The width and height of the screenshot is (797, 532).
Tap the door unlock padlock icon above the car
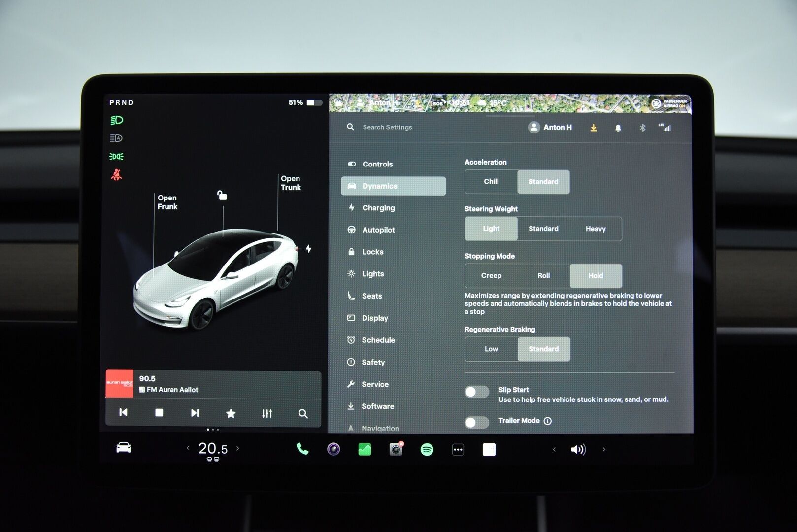click(x=222, y=195)
